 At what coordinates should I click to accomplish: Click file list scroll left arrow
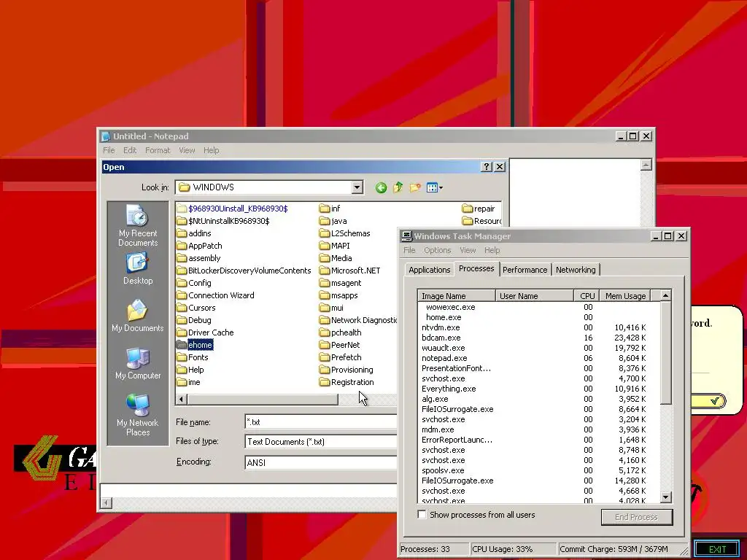(x=181, y=399)
